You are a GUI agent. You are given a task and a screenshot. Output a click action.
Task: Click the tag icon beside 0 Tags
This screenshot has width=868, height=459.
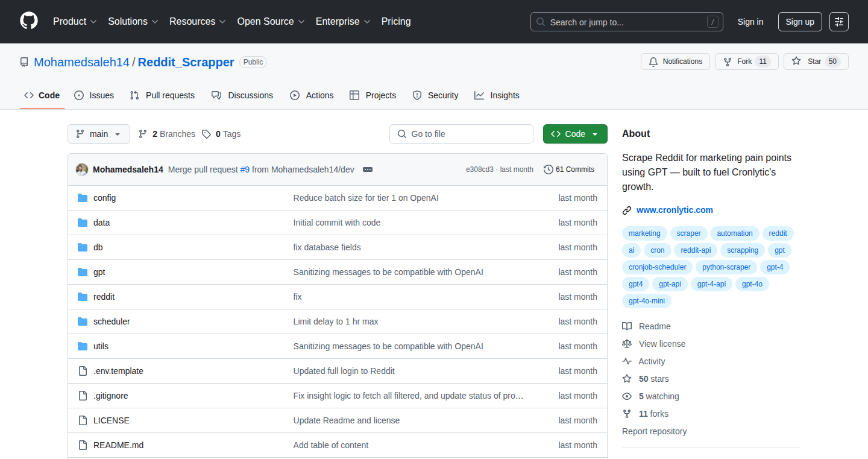(206, 134)
